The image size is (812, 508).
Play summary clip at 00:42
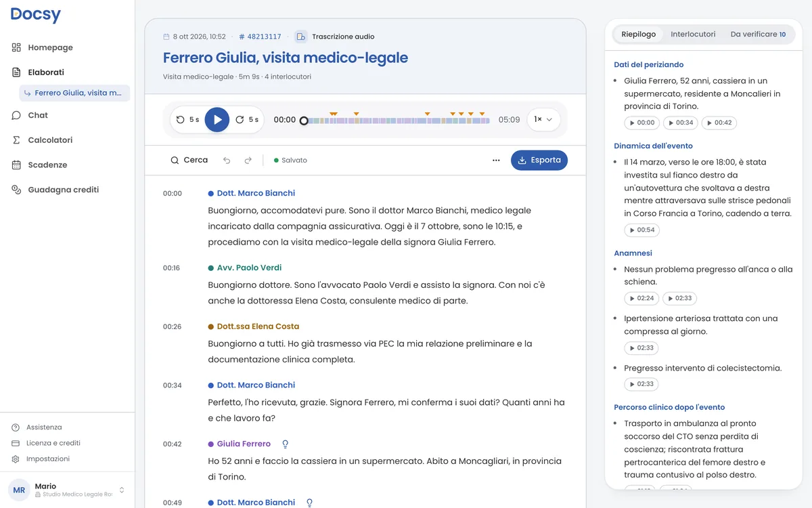[719, 123]
